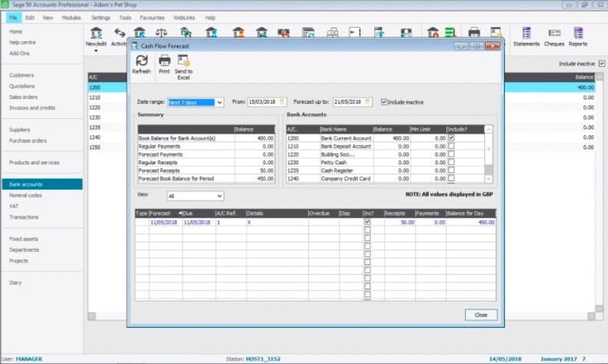Click the Reports toolbar icon
Viewport: 608px width, 364px height.
pyautogui.click(x=578, y=35)
